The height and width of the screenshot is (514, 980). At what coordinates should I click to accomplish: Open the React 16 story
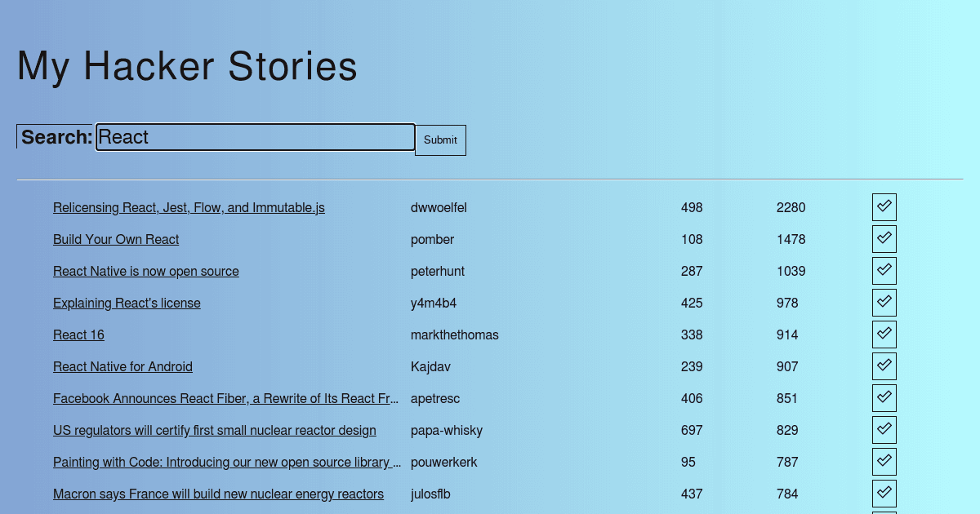[x=78, y=335]
